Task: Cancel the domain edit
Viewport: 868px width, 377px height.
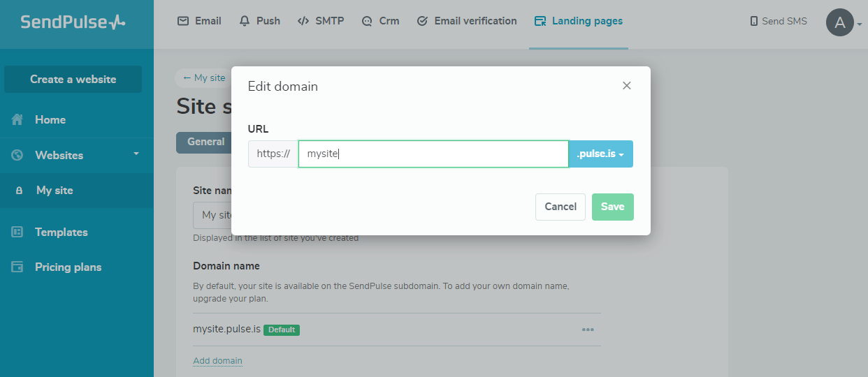Action: click(560, 207)
